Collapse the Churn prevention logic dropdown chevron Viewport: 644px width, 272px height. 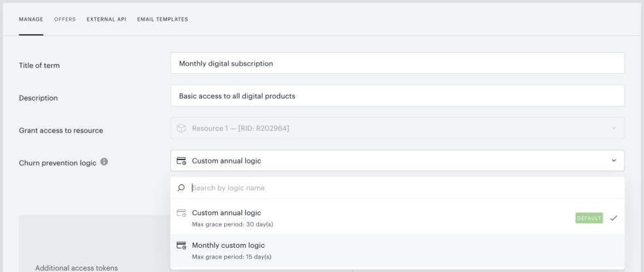(x=614, y=161)
